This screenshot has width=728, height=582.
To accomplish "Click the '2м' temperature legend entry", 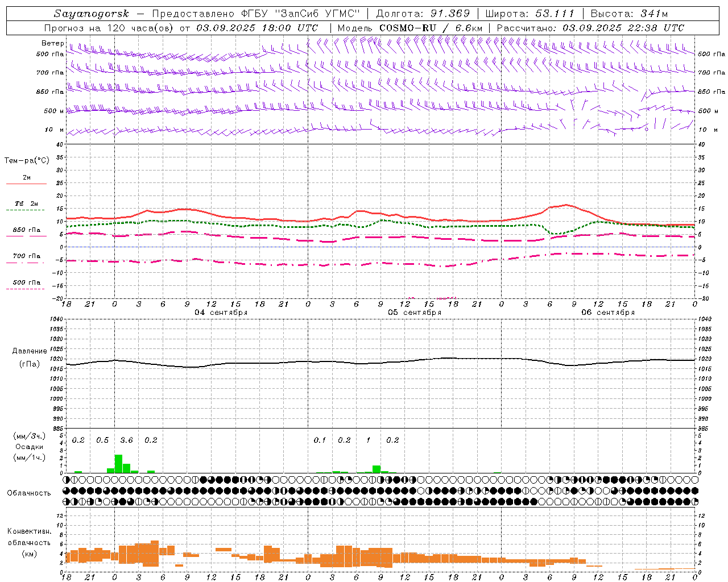I will 27,178.
